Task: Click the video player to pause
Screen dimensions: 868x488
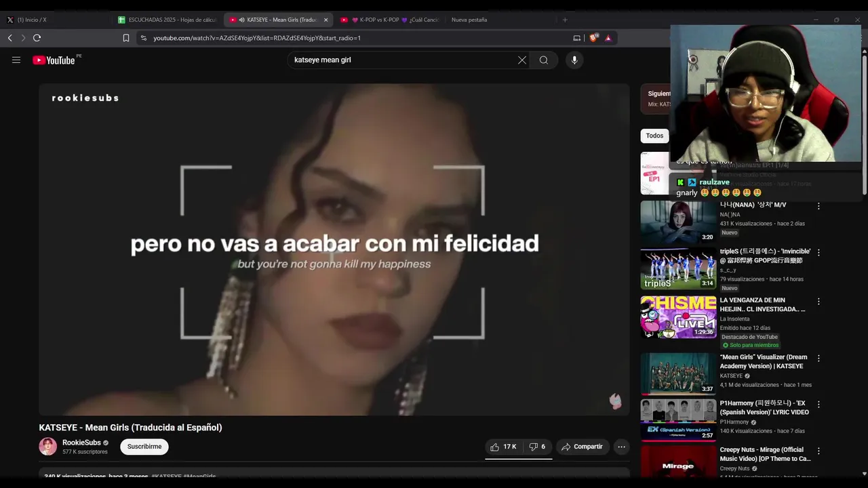Action: pyautogui.click(x=334, y=249)
